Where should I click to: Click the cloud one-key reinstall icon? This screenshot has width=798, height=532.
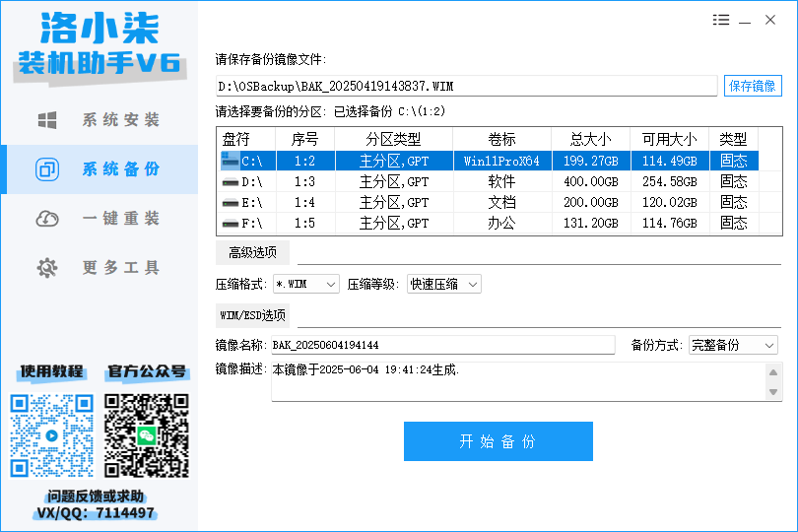(47, 219)
